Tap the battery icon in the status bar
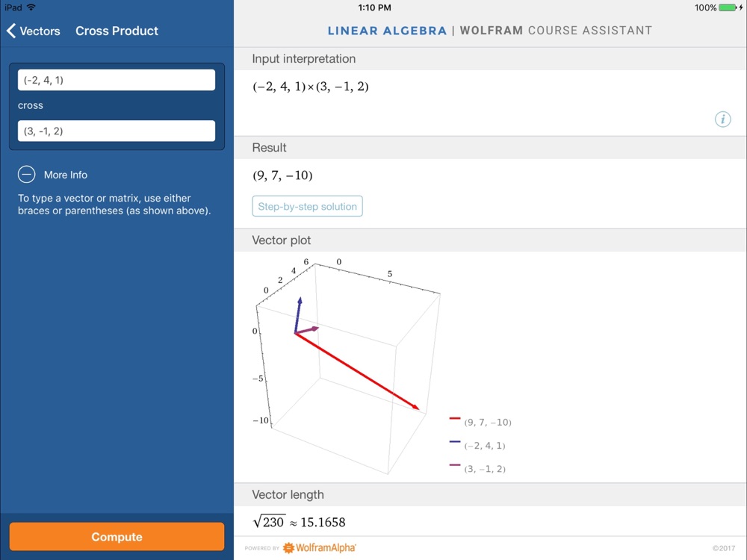This screenshot has height=560, width=747. tap(728, 7)
